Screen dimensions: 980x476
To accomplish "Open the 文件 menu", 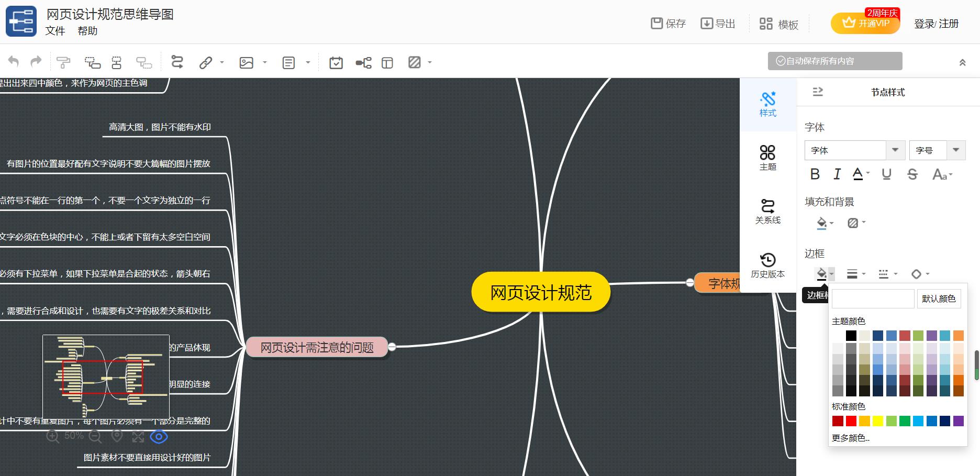I will [x=55, y=31].
